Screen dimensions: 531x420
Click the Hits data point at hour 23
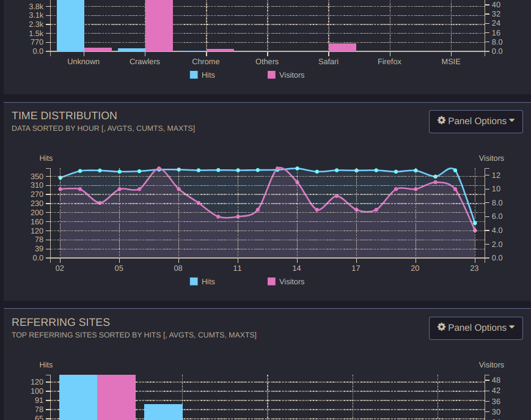point(474,224)
